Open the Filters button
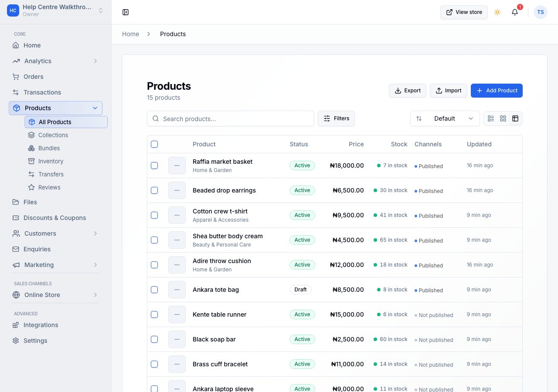The width and height of the screenshot is (558, 392). (336, 118)
